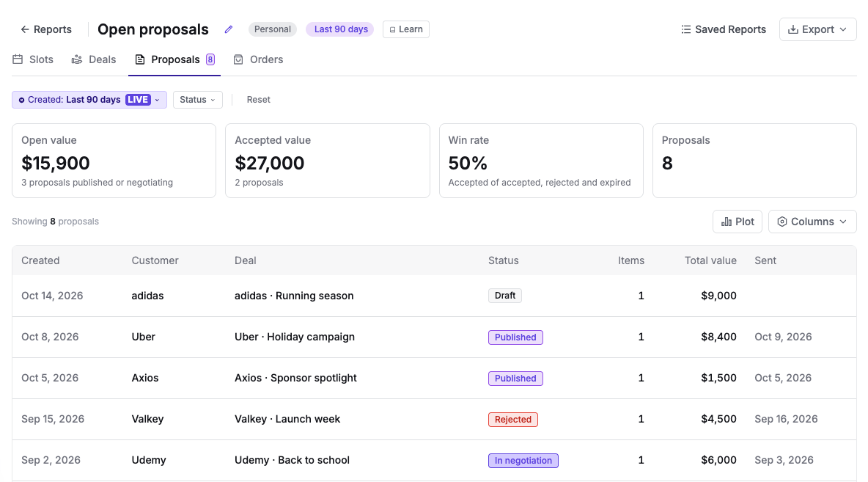Open the Learn guide button
The width and height of the screenshot is (868, 482).
click(405, 29)
